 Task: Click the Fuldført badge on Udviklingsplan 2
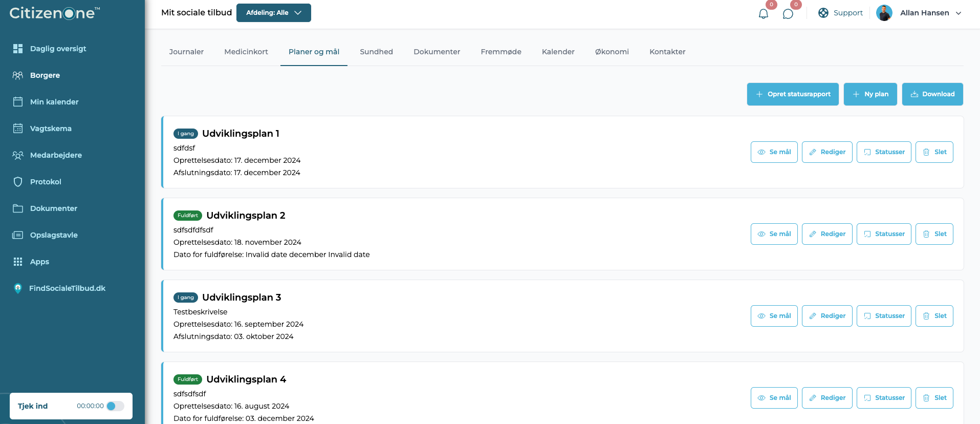tap(188, 216)
